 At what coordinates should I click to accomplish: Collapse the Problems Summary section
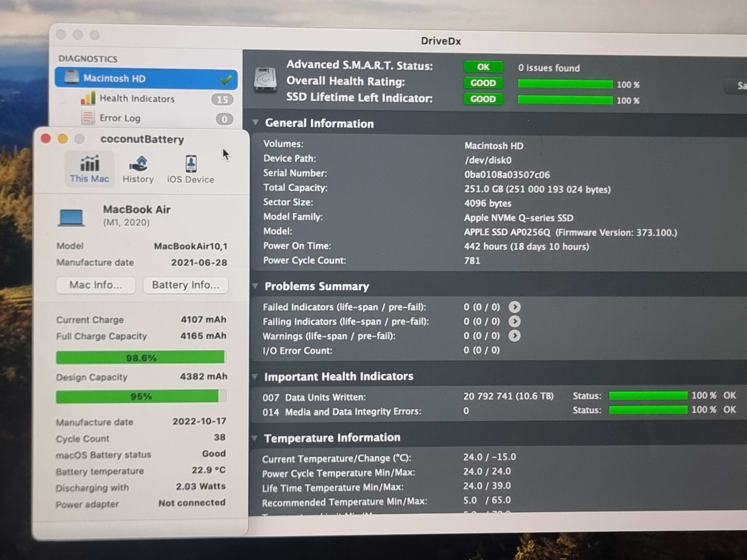pyautogui.click(x=255, y=286)
